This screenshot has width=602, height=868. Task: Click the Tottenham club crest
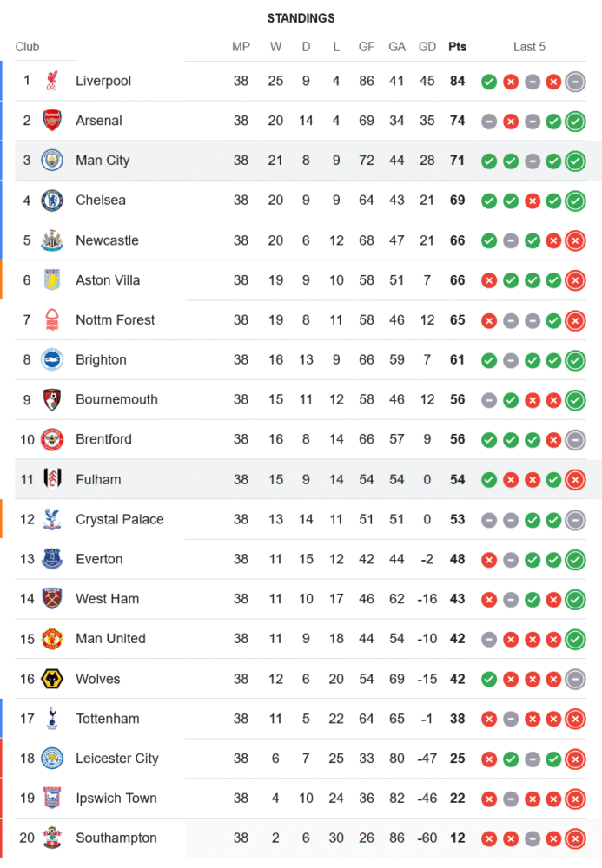[x=52, y=719]
